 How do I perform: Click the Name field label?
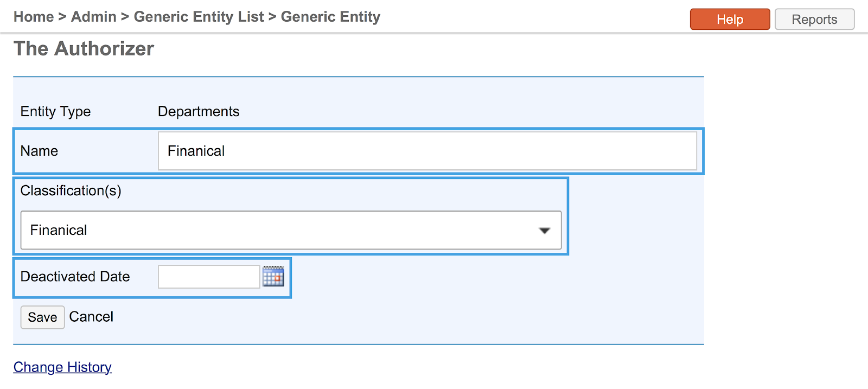[x=39, y=151]
